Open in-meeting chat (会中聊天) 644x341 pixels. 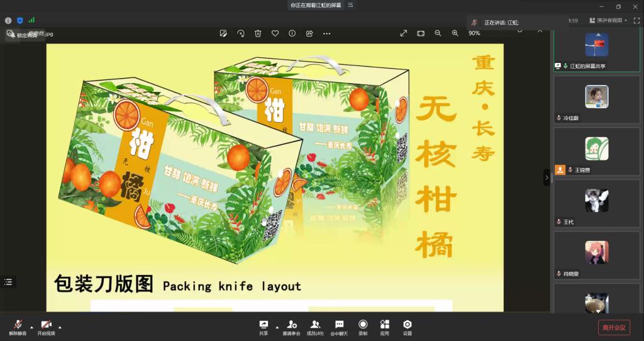339,326
